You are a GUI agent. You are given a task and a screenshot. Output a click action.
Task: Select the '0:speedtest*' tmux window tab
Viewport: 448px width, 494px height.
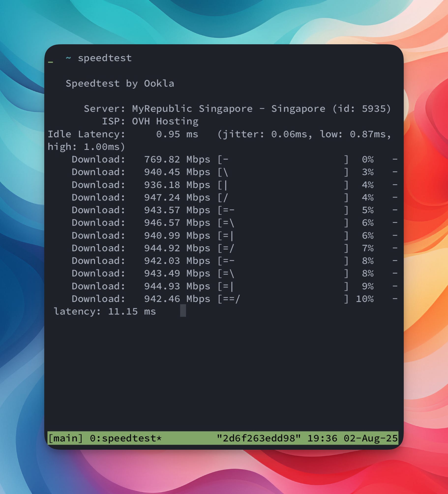click(126, 438)
